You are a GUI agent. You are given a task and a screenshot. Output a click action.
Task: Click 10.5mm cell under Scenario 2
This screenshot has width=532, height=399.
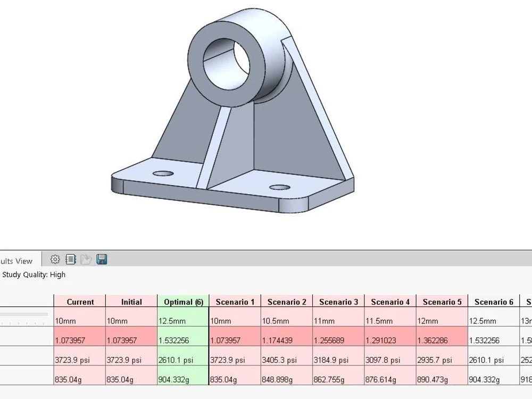287,317
